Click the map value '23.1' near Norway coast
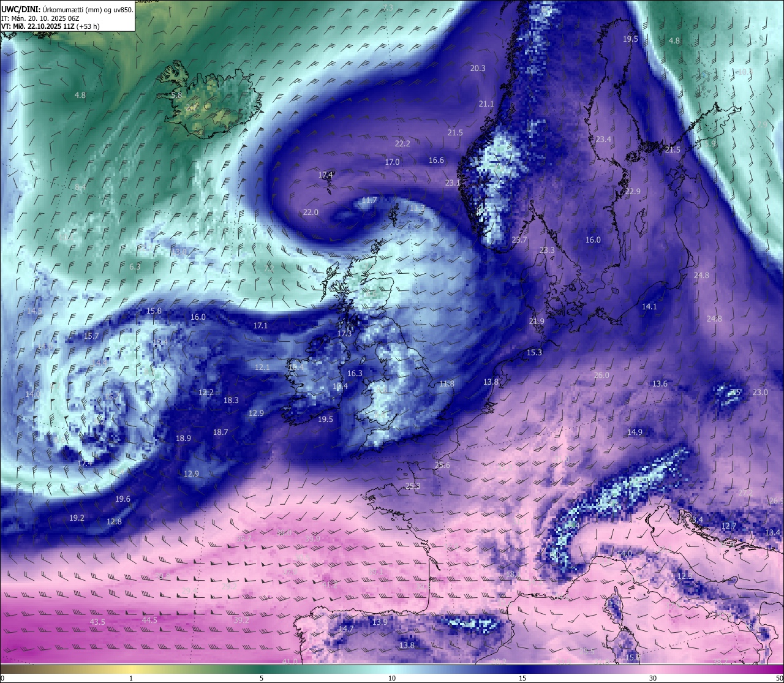This screenshot has height=683, width=784. pos(453,183)
